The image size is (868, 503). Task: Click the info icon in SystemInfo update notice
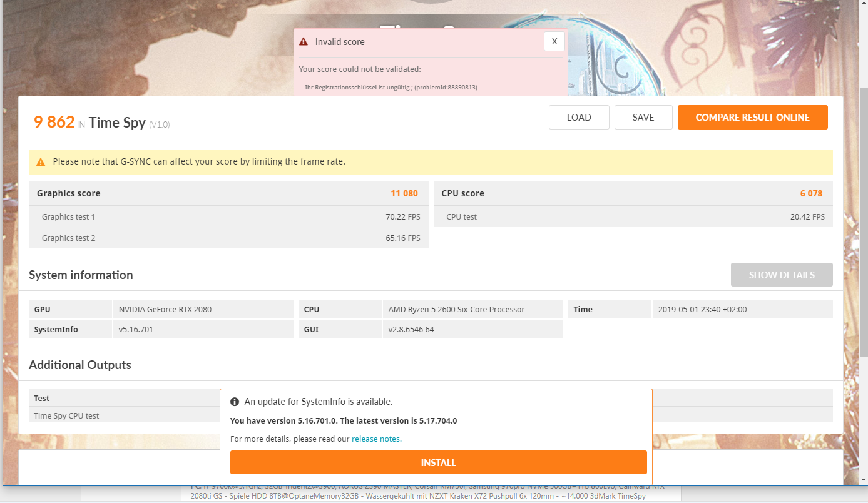coord(235,402)
